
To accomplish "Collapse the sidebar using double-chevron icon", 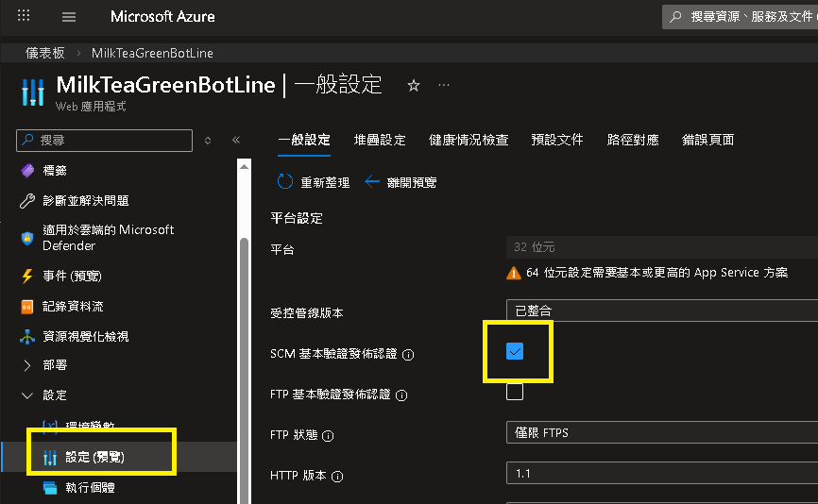I will [236, 140].
